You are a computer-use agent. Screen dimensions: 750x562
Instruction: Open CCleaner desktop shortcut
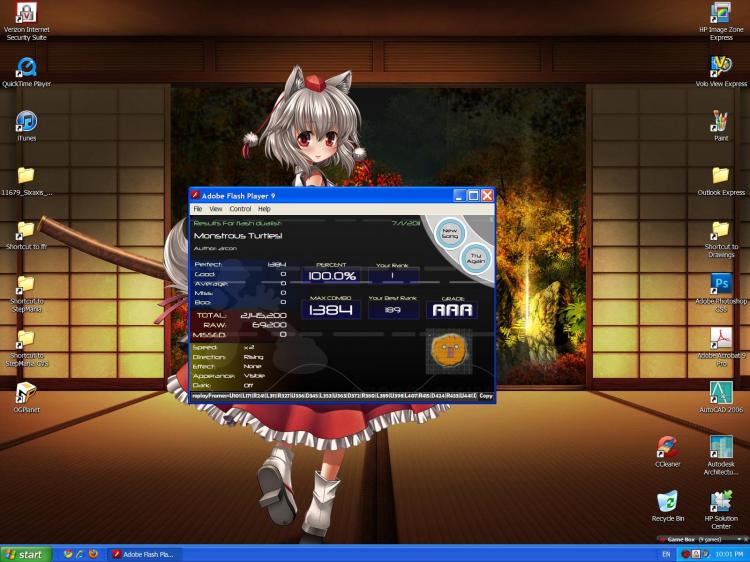tap(667, 452)
